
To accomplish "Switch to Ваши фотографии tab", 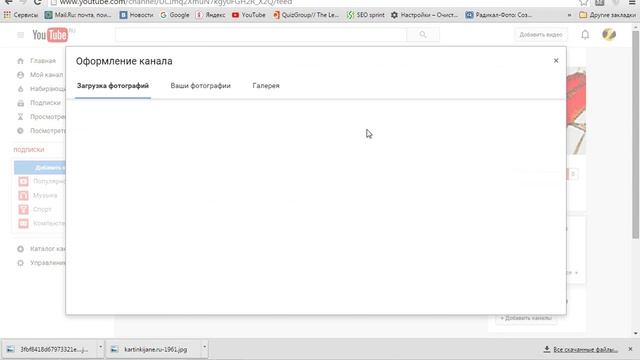I will point(200,86).
